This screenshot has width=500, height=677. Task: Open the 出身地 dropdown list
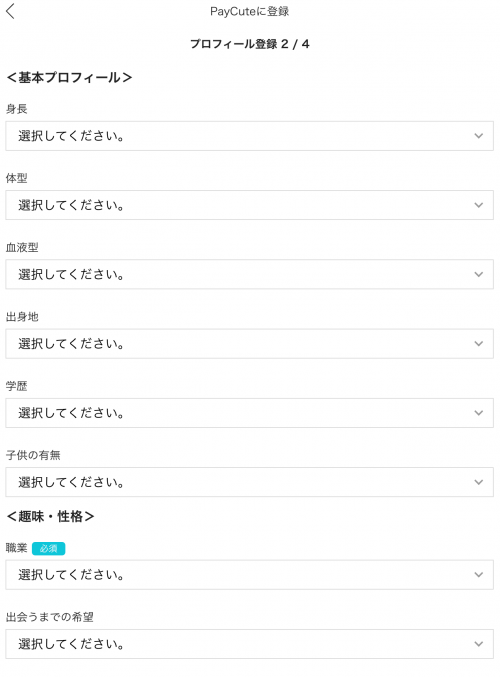click(x=250, y=344)
